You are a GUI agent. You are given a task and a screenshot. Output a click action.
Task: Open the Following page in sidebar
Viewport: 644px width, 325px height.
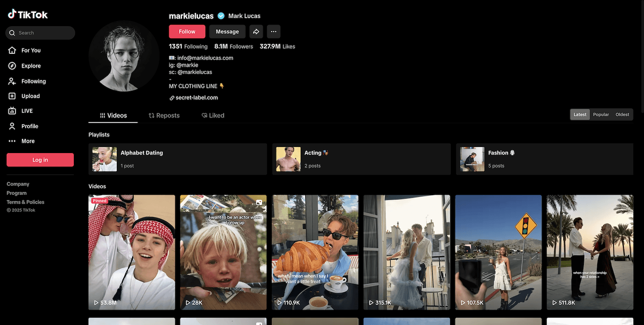[33, 81]
